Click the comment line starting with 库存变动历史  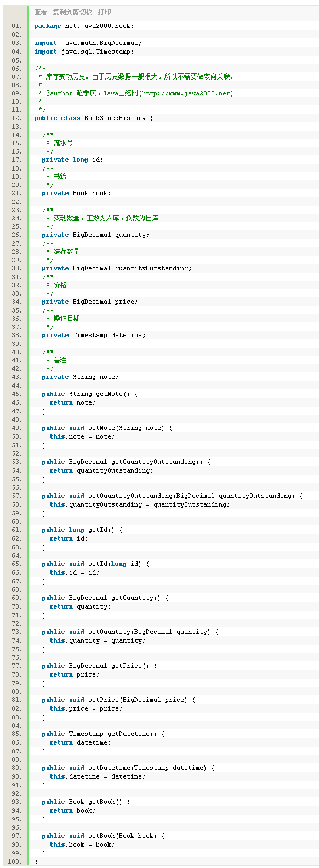136,77
